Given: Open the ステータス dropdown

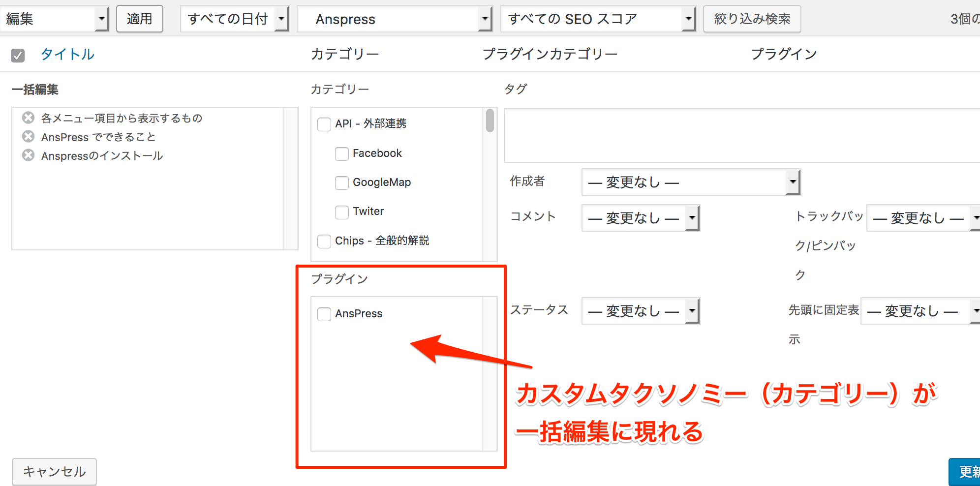Looking at the screenshot, I should [641, 311].
